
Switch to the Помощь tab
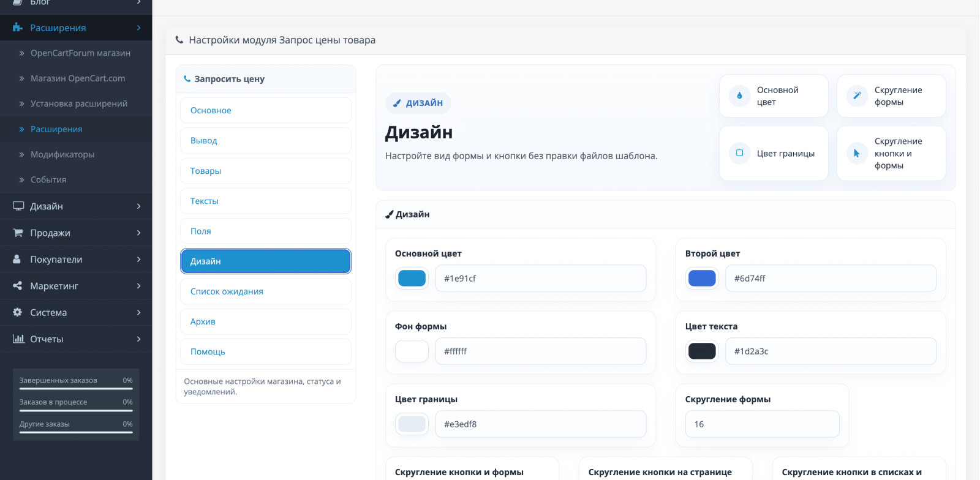(266, 351)
